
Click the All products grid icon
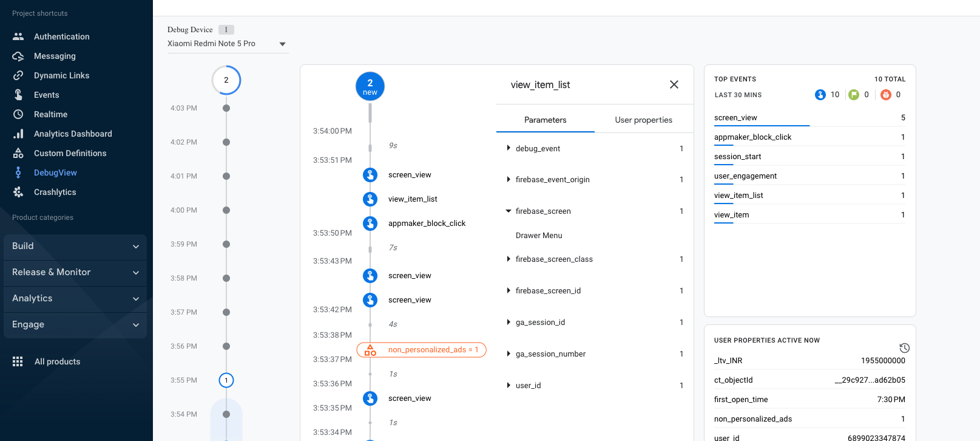(x=18, y=361)
